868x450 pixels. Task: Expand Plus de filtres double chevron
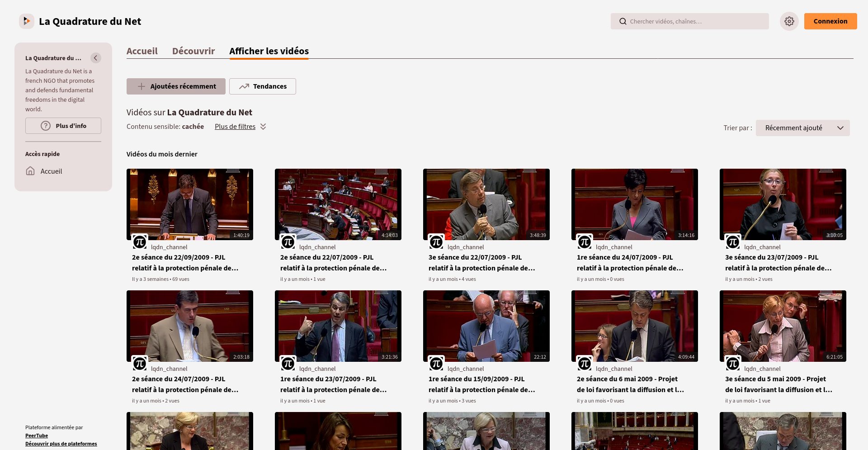[263, 127]
